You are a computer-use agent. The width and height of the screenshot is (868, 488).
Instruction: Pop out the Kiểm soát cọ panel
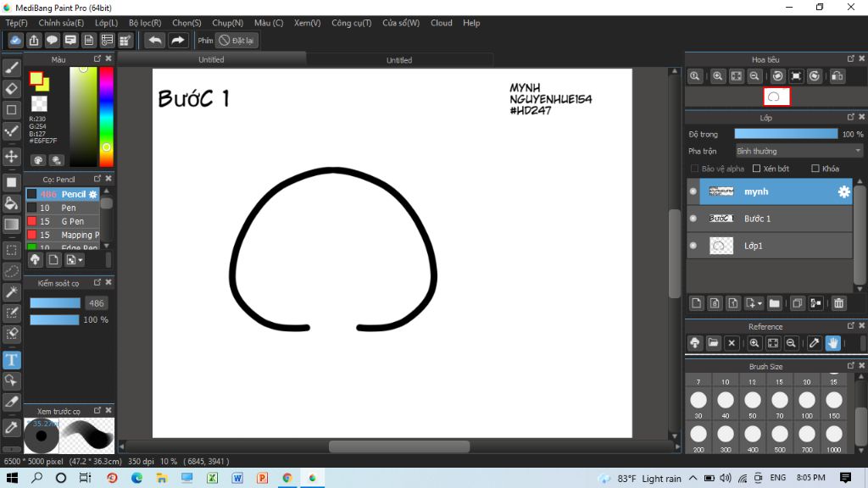[x=97, y=282]
